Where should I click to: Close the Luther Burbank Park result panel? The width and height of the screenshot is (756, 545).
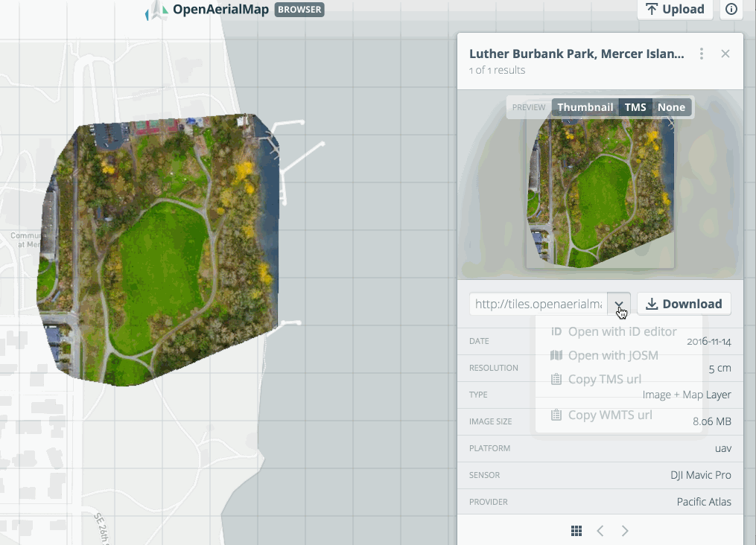(x=725, y=54)
